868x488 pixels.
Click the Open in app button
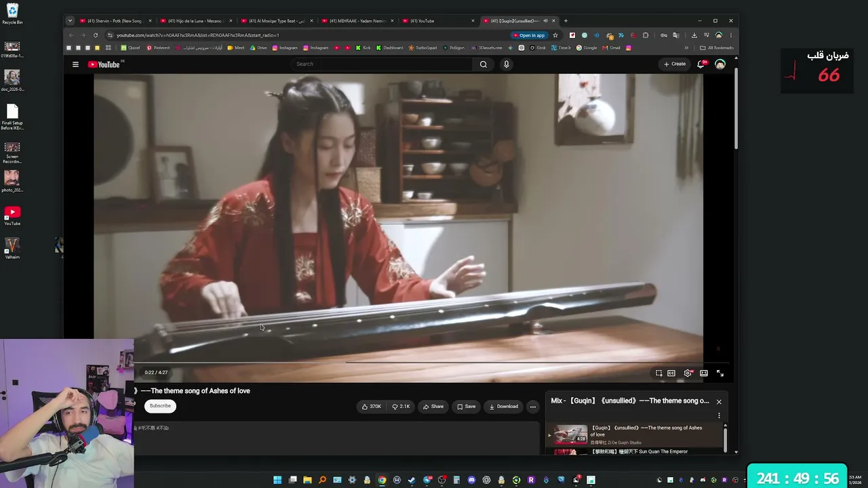pos(529,35)
